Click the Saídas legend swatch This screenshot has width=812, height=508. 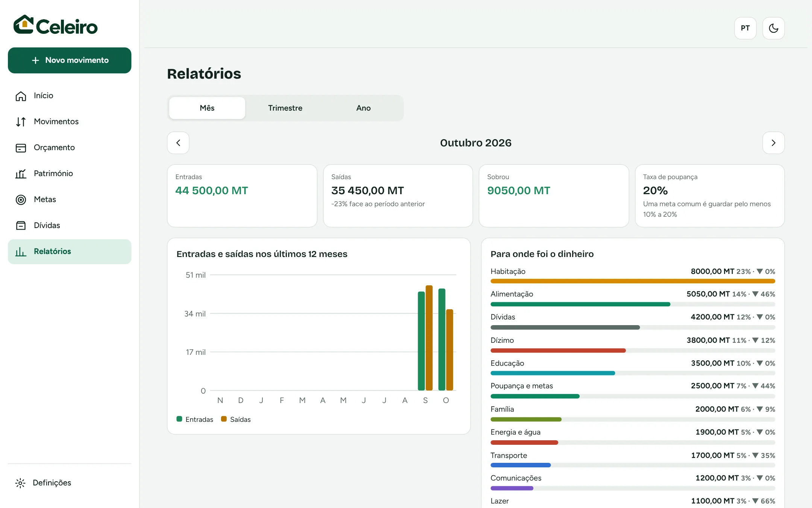224,419
